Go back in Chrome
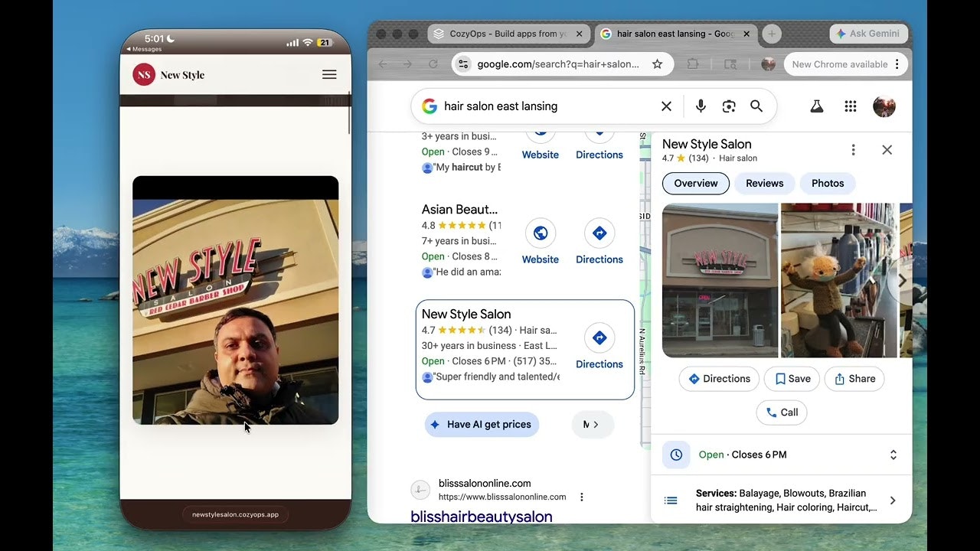The height and width of the screenshot is (551, 980). pos(383,64)
